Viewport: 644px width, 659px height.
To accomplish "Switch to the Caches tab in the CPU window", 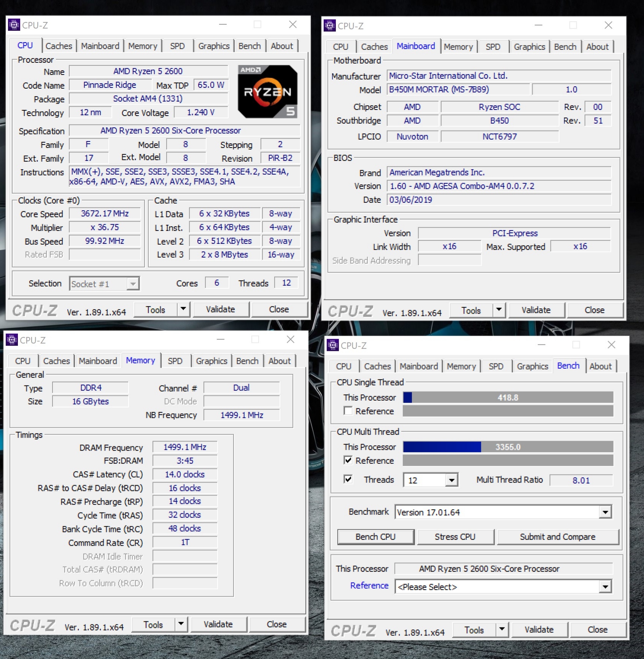I will pos(59,46).
